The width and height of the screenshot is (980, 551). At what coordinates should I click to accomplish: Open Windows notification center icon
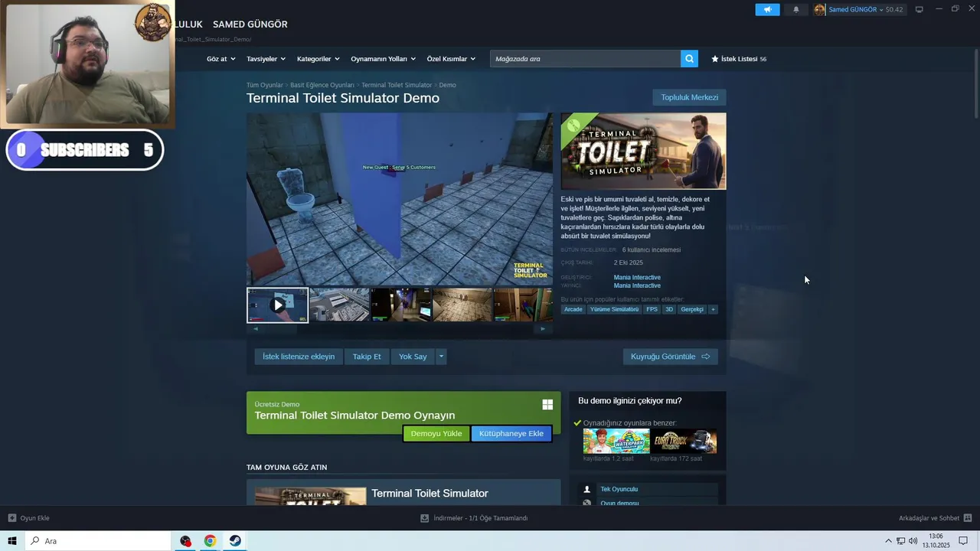963,541
